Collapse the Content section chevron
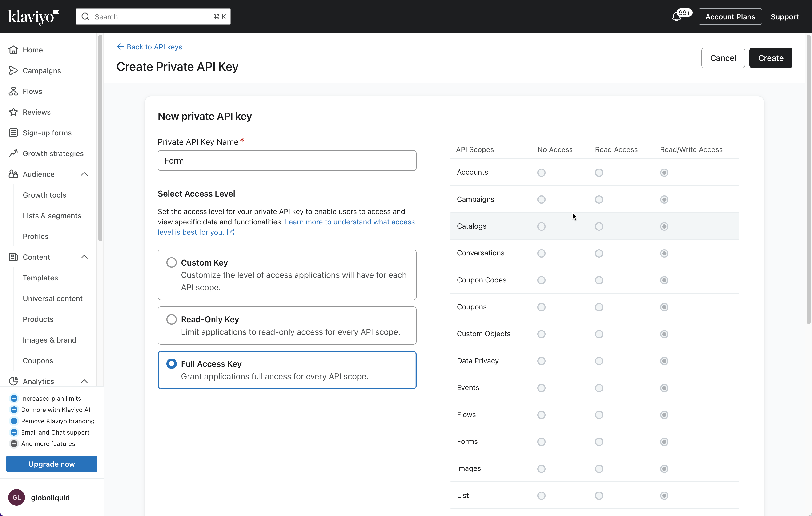This screenshot has width=812, height=516. (x=84, y=257)
